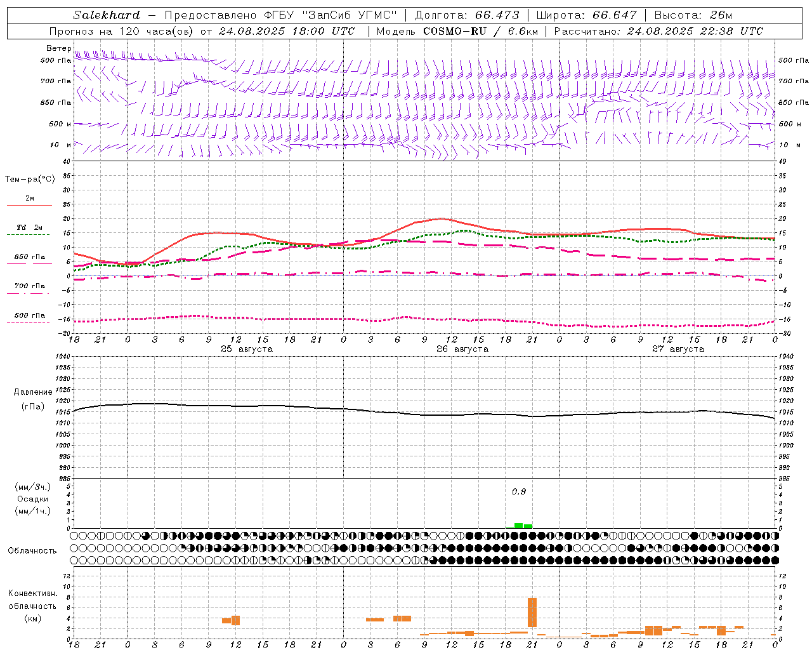The image size is (812, 650).
Task: Click the Ветер wind panel label
Action: tap(58, 48)
